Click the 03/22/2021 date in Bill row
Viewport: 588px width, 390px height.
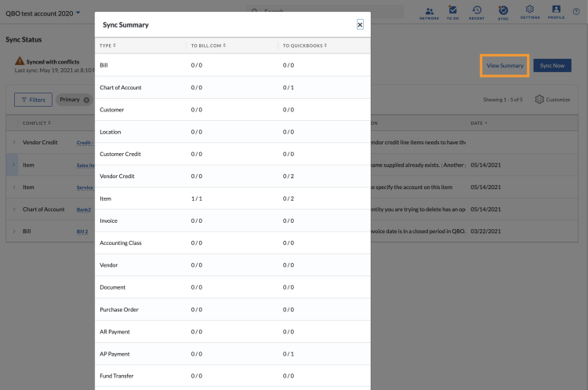485,231
